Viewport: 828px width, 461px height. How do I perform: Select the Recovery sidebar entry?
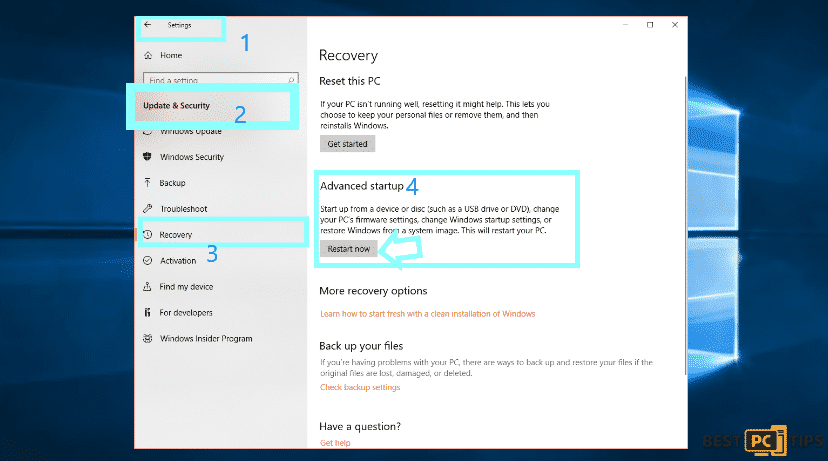[222, 234]
